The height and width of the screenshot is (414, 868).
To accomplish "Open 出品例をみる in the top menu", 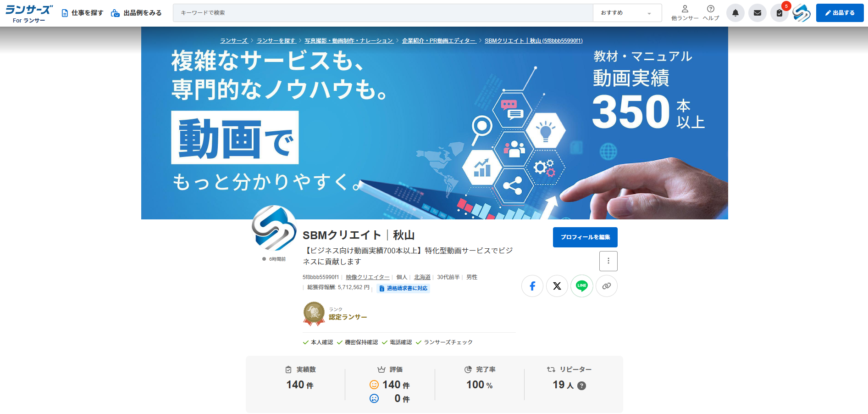I will (x=136, y=13).
